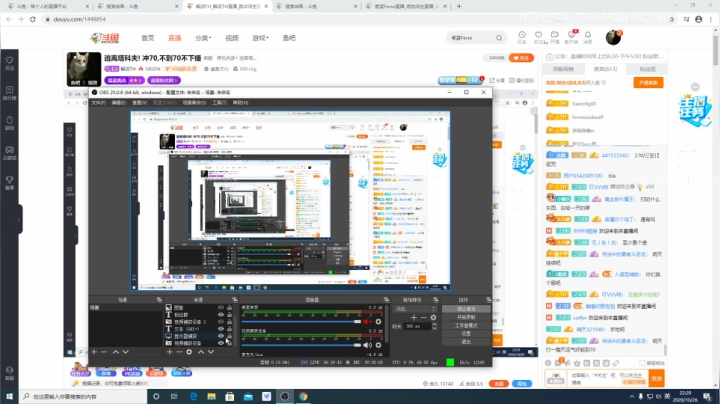Open File Explorer from taskbar
Screen dimensions: 720x404
(211, 396)
